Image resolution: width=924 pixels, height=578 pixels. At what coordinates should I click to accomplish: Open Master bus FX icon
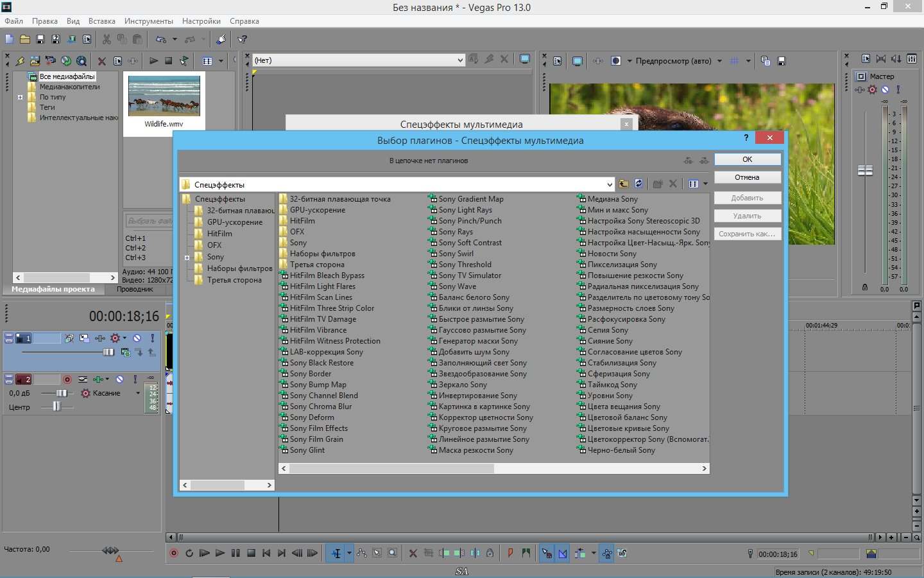point(860,90)
